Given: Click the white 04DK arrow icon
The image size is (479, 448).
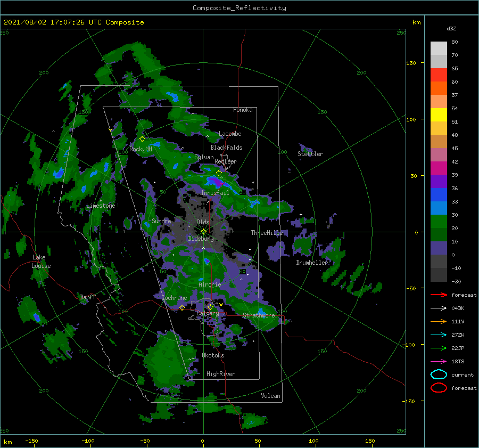Looking at the screenshot, I should point(439,308).
